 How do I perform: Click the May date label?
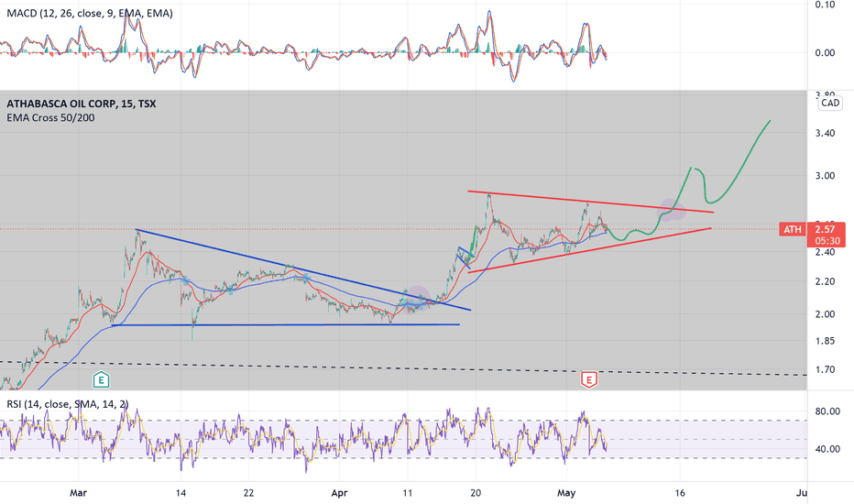(x=566, y=493)
